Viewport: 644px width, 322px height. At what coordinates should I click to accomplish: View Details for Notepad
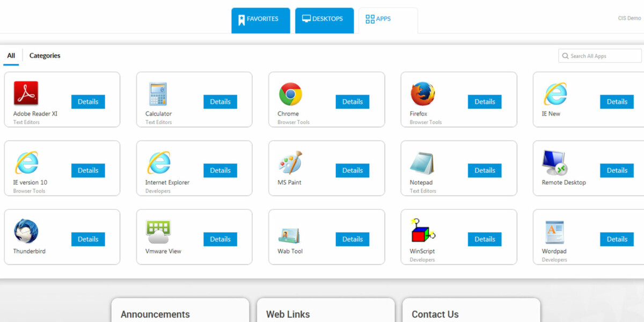(x=485, y=171)
